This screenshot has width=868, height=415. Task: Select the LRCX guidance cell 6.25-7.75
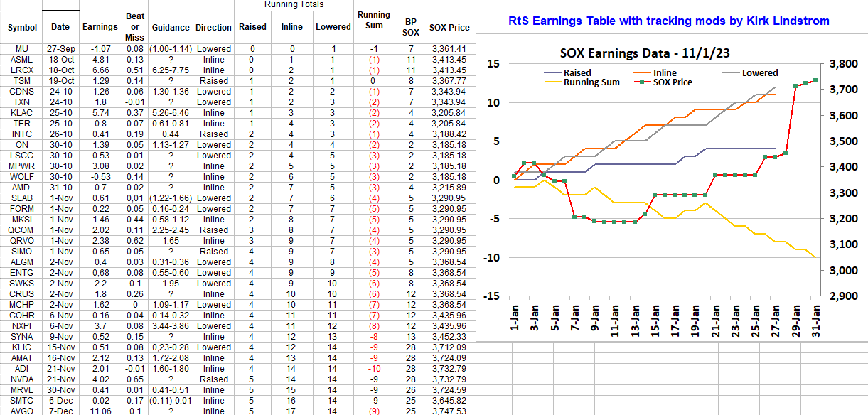click(171, 70)
